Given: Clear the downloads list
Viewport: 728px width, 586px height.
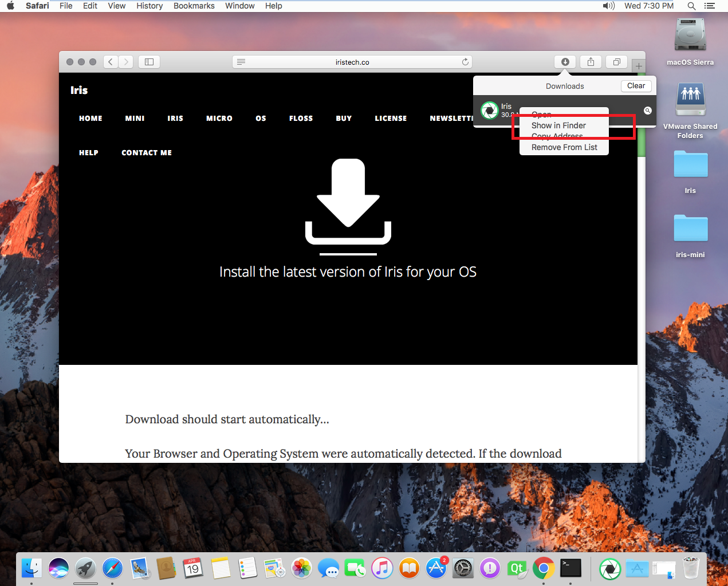Looking at the screenshot, I should (636, 86).
